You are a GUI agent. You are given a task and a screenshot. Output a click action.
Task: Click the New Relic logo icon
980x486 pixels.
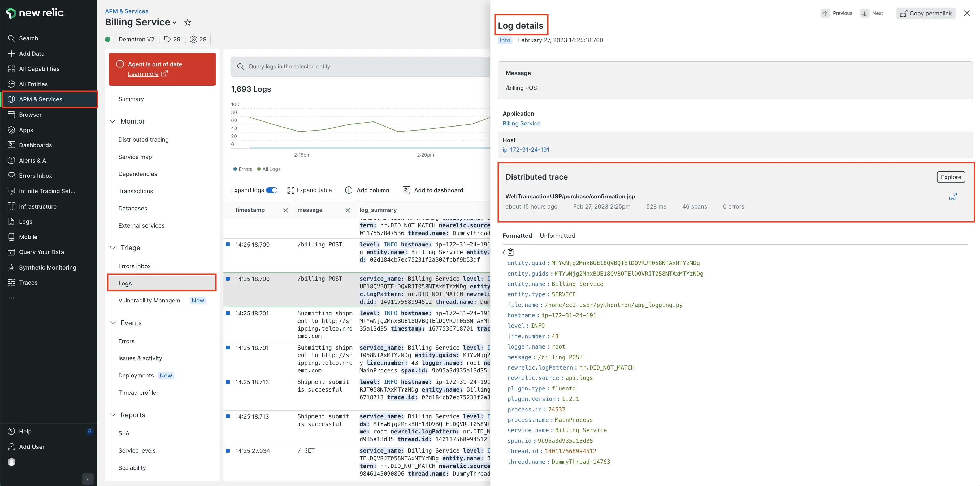tap(12, 12)
